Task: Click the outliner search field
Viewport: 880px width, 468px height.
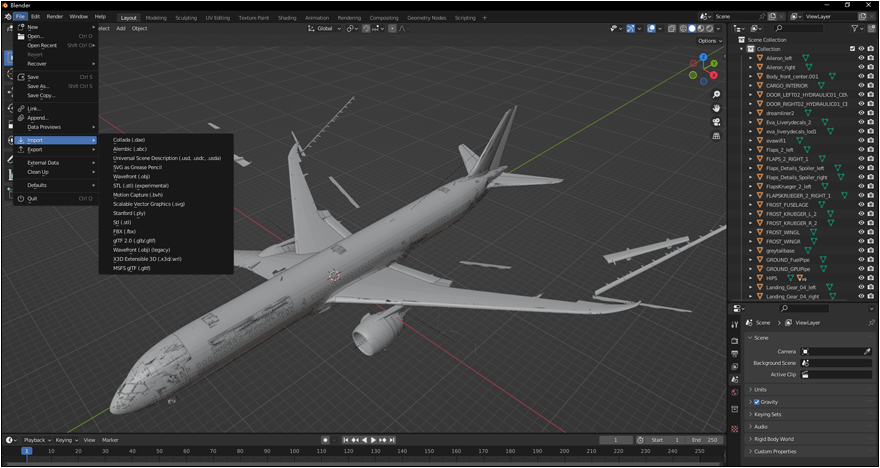Action: tap(798, 28)
